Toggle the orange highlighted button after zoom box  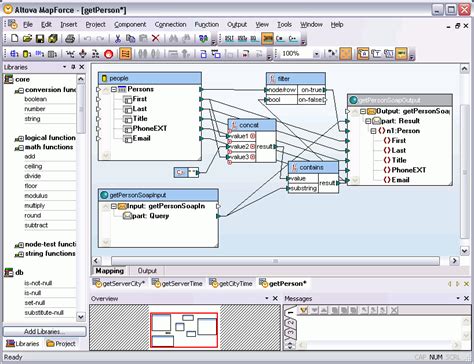(345, 54)
